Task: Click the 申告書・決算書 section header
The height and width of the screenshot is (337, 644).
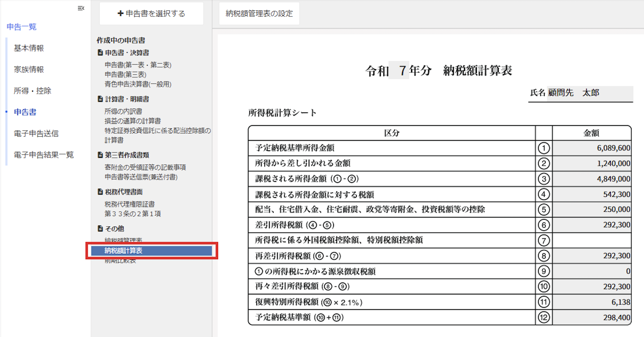Action: (x=127, y=53)
